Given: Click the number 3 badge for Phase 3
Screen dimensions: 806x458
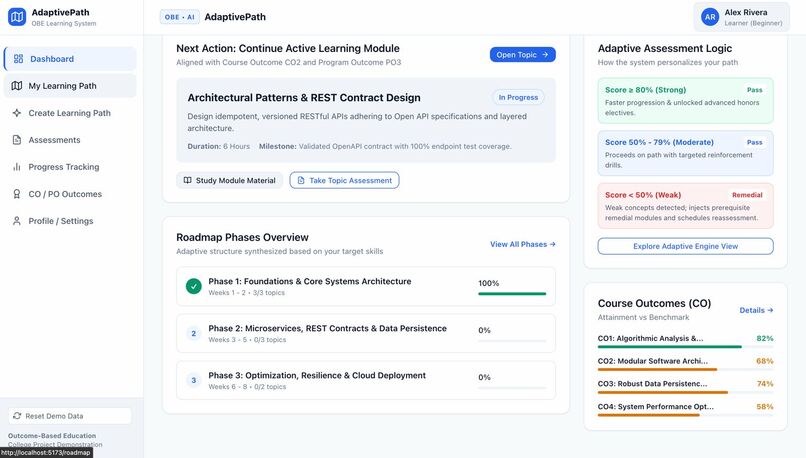Looking at the screenshot, I should pyautogui.click(x=194, y=380).
